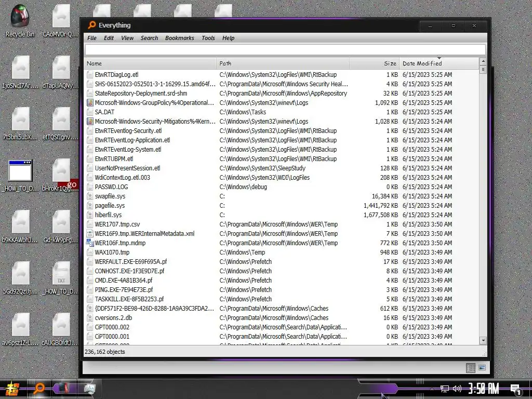Select the hiberfil.sys row
This screenshot has height=399, width=532.
click(x=281, y=215)
